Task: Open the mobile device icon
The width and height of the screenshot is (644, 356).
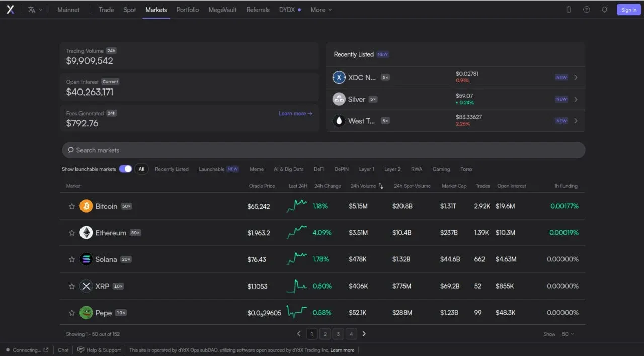Action: point(569,10)
